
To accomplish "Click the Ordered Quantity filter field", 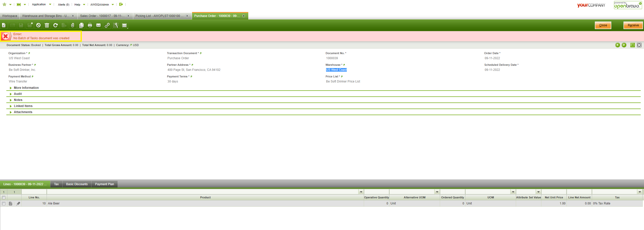I will pos(452,192).
